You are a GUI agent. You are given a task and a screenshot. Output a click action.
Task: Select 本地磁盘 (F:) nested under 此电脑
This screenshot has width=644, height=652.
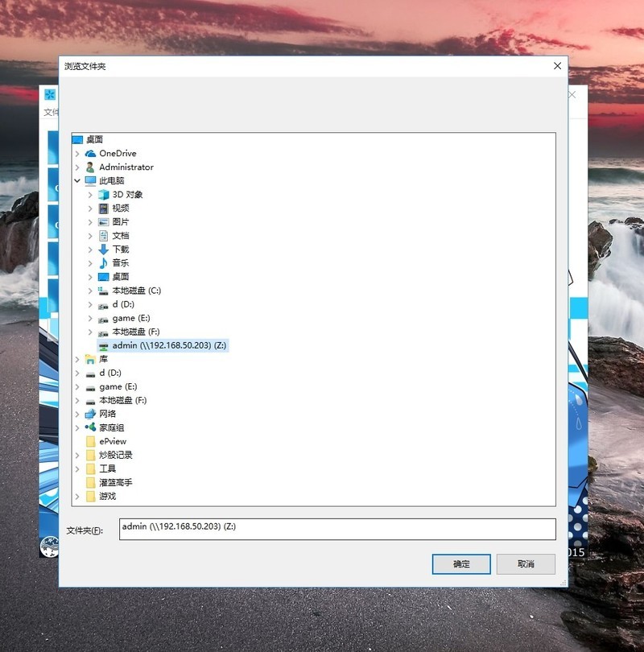[x=136, y=332]
